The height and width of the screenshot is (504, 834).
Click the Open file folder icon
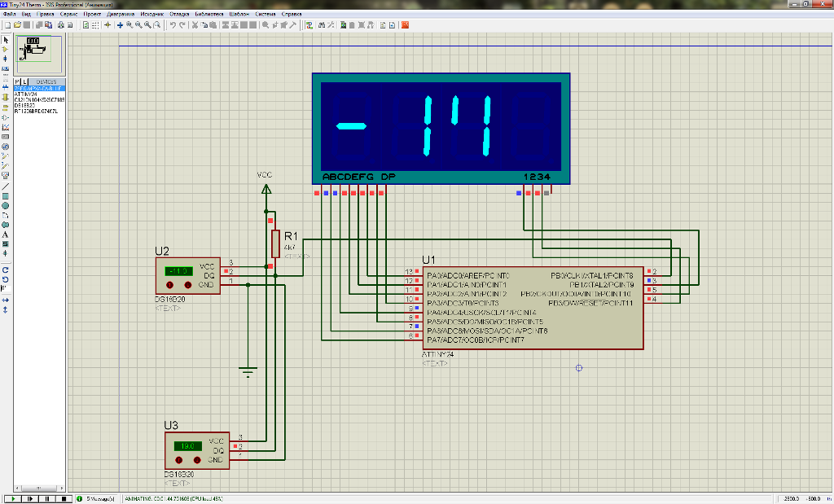(15, 25)
